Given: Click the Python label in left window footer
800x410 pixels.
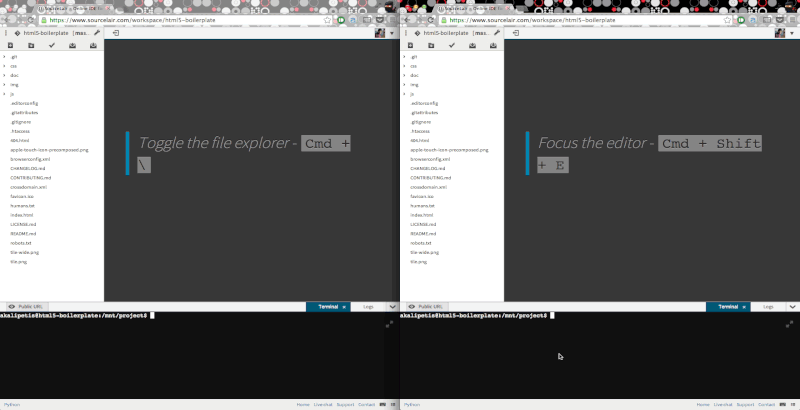Looking at the screenshot, I should point(12,404).
